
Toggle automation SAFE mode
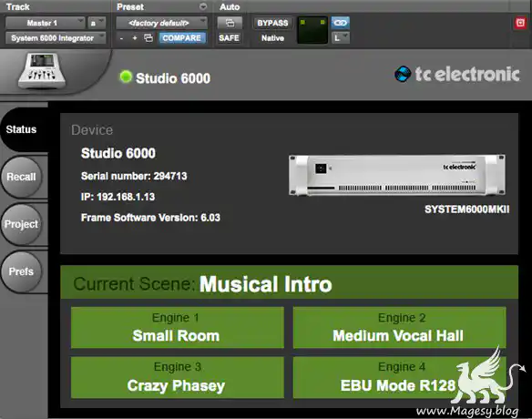coord(229,37)
